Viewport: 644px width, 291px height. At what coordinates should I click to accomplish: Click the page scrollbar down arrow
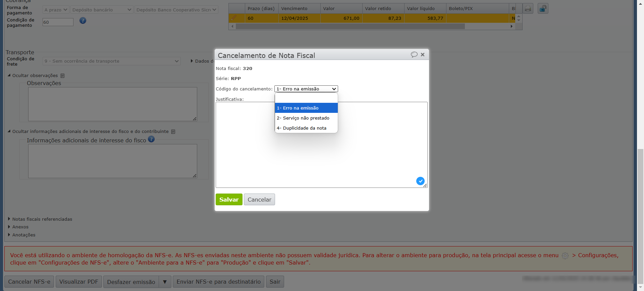(641, 287)
